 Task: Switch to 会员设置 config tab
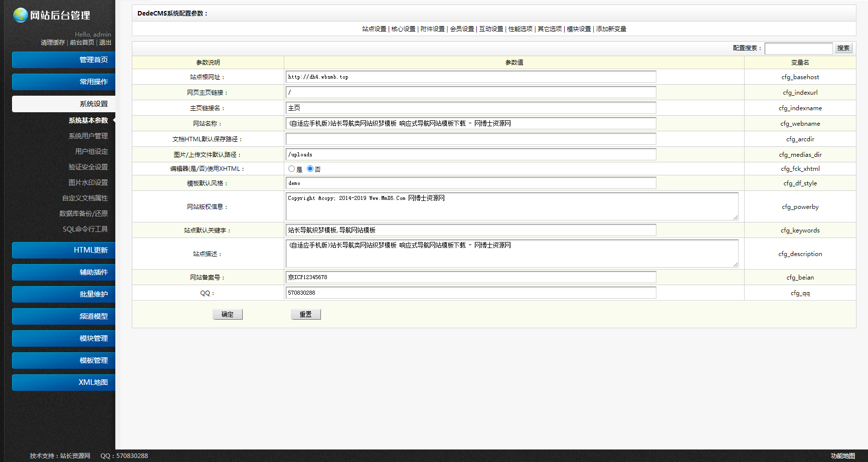[x=462, y=29]
